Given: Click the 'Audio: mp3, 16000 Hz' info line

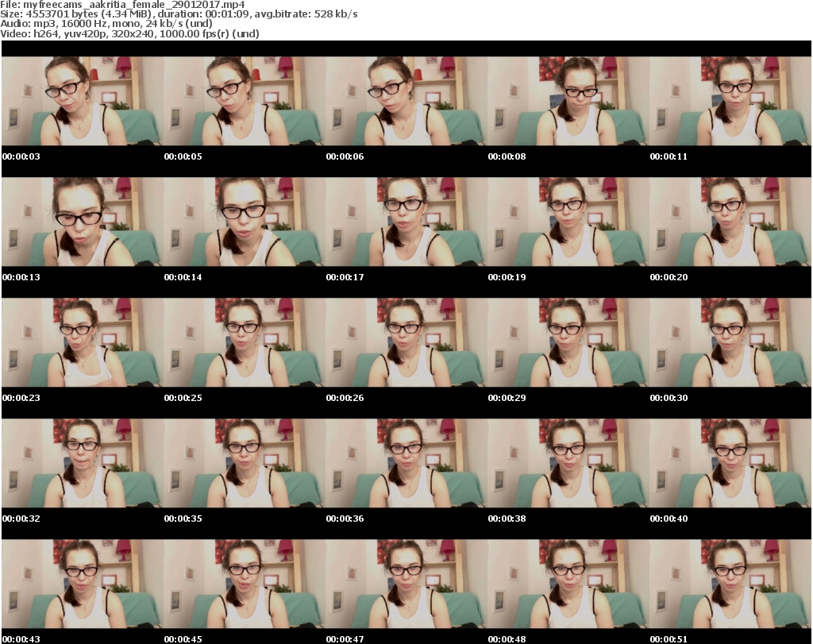Looking at the screenshot, I should tap(106, 23).
